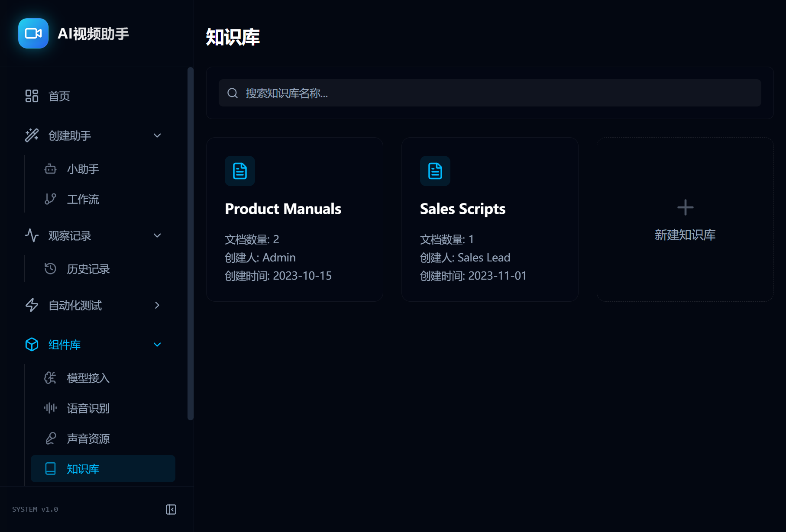
Task: Click the 小助手 robot icon
Action: tap(51, 169)
